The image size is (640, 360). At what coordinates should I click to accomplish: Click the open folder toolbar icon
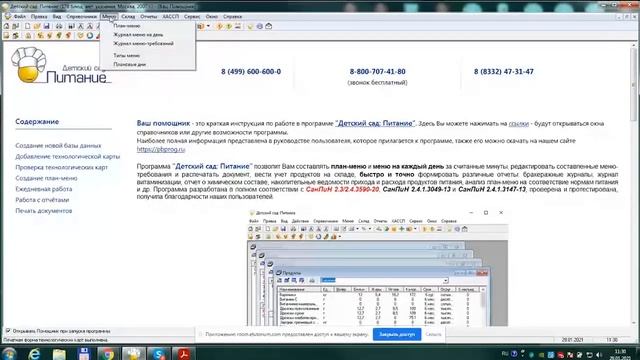tap(37, 26)
